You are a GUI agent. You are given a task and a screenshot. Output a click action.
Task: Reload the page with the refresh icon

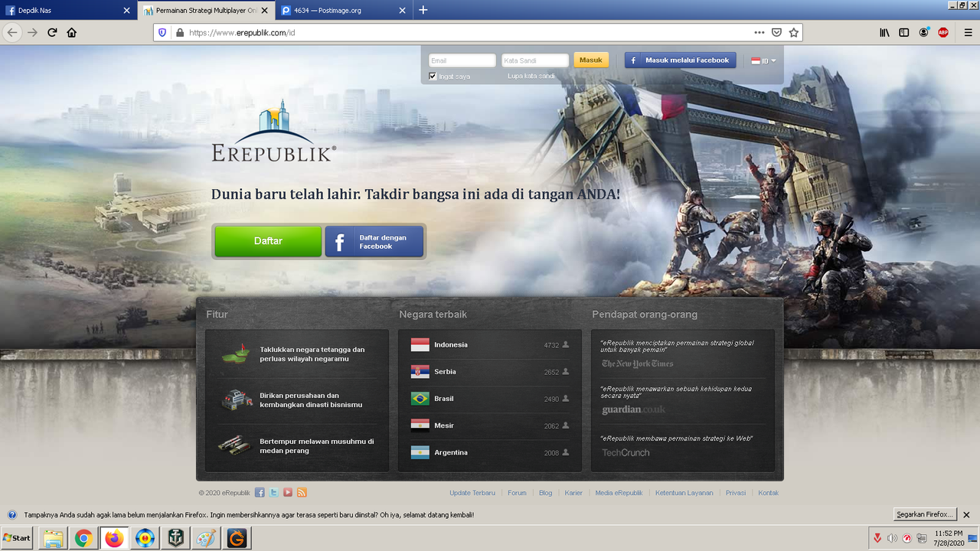click(x=52, y=32)
